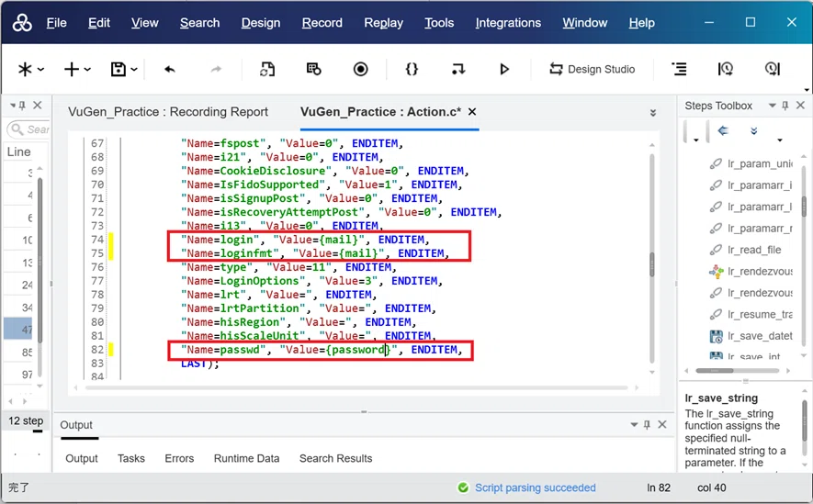Image resolution: width=813 pixels, height=504 pixels.
Task: Close the Action.c tab
Action: tap(472, 112)
